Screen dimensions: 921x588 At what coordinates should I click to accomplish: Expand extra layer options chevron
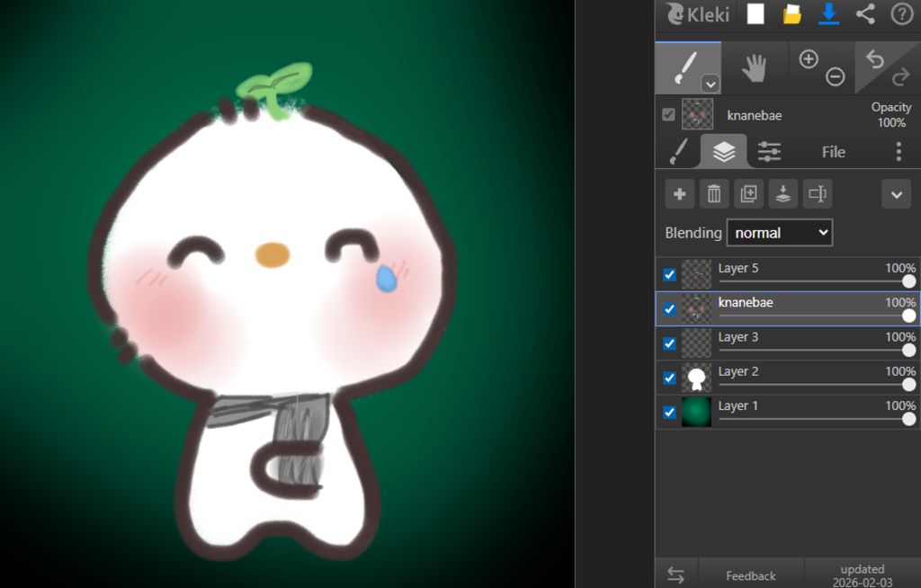point(897,194)
